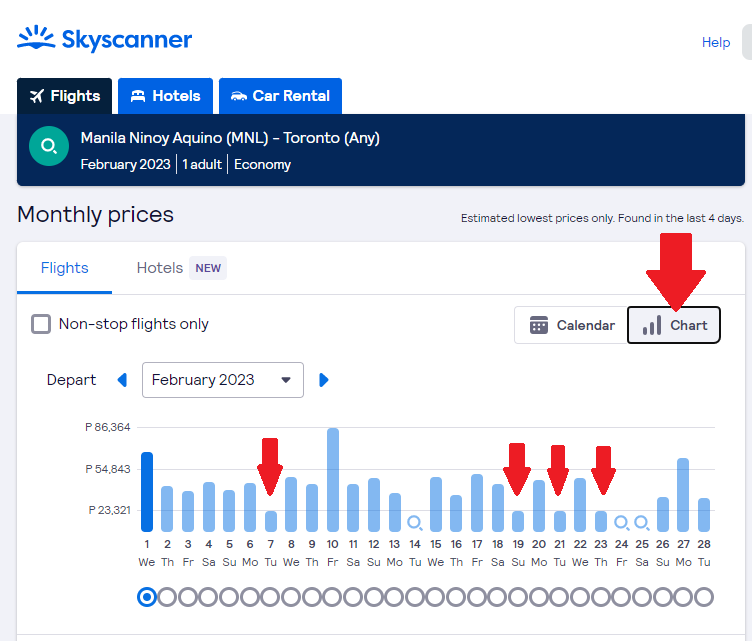Click the P 23,321 price axis label
The width and height of the screenshot is (752, 641).
coord(109,510)
